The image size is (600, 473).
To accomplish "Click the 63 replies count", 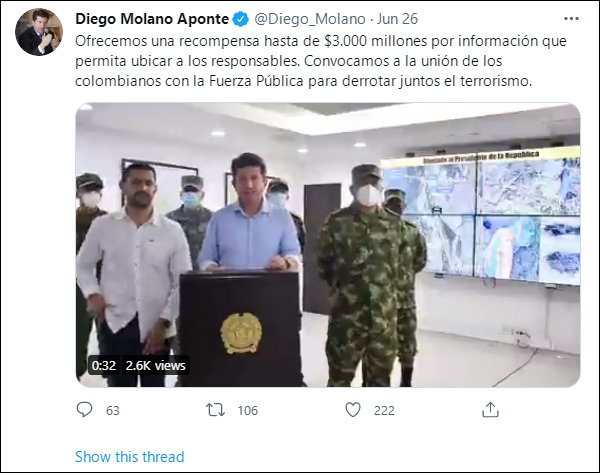I will point(112,411).
